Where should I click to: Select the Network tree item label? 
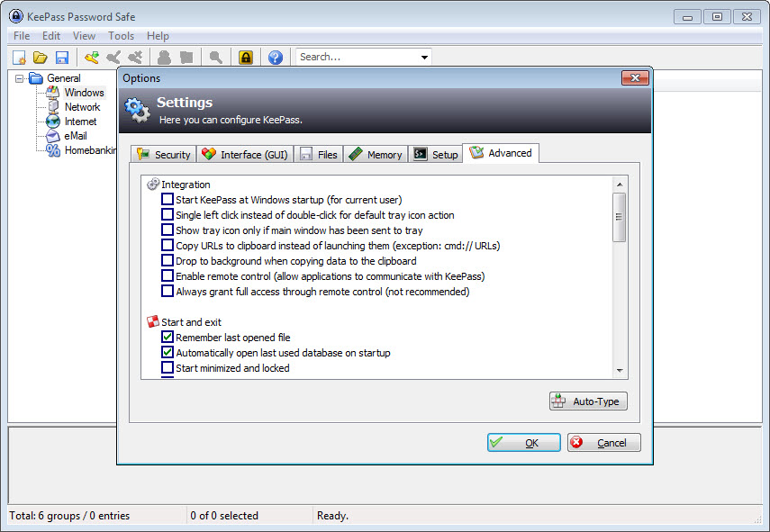[82, 106]
